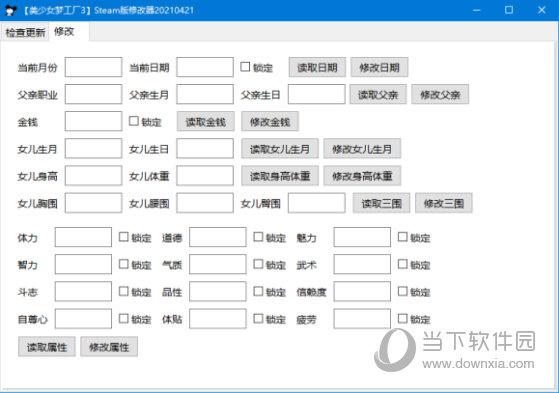
Task: Click the 体力 input field
Action: pos(83,237)
